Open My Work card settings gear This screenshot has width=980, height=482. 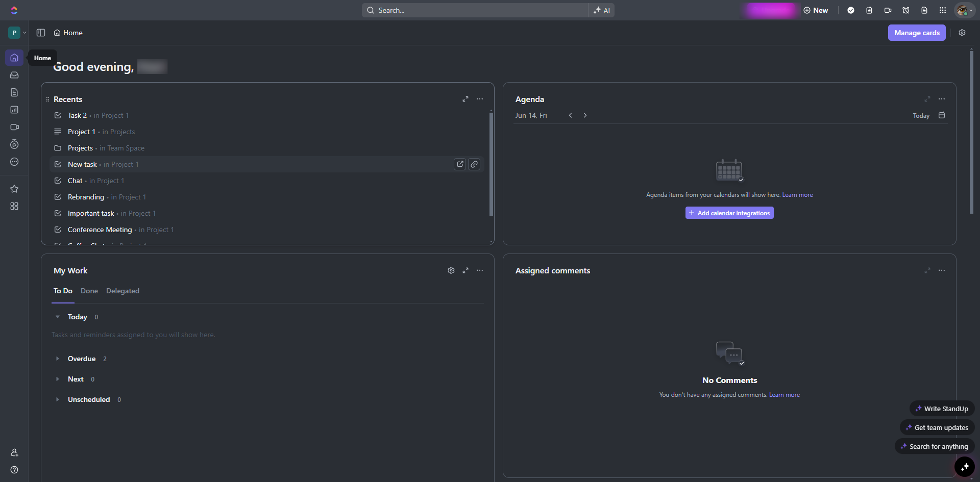451,270
